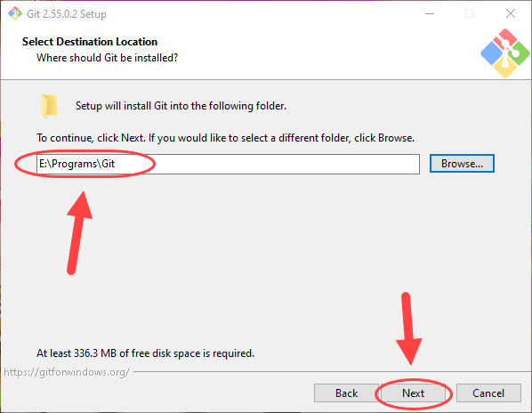Screen dimensions: 532x413
Task: Click the "Select Destination Location" heading
Action: click(x=90, y=42)
